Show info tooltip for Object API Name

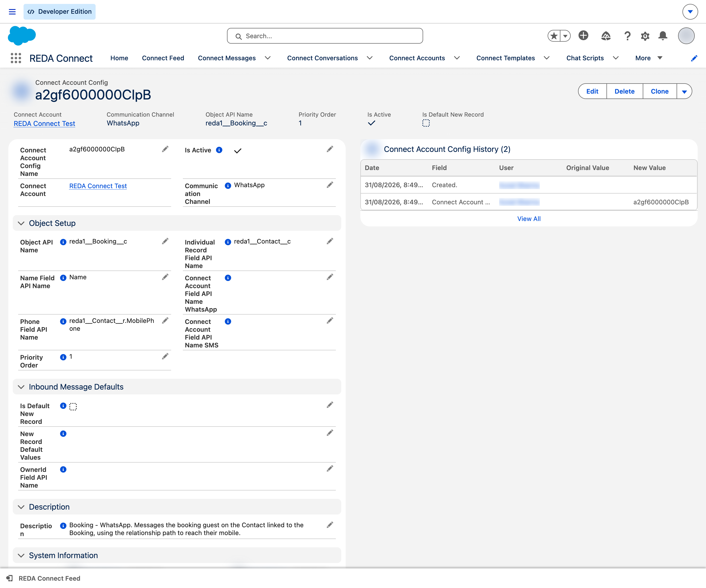[x=63, y=242]
